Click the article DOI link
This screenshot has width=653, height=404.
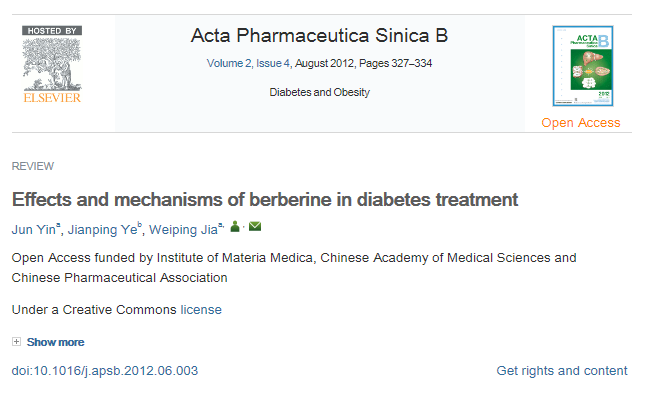[105, 371]
